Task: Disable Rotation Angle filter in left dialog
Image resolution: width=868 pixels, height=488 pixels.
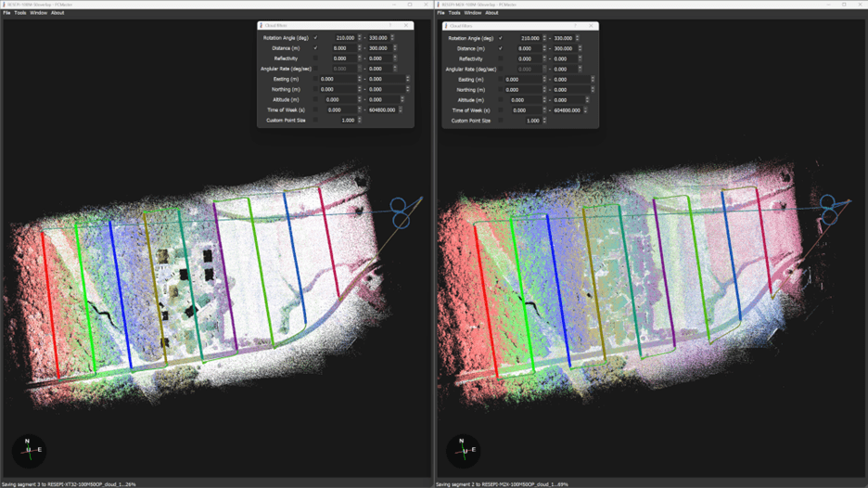Action: click(315, 38)
